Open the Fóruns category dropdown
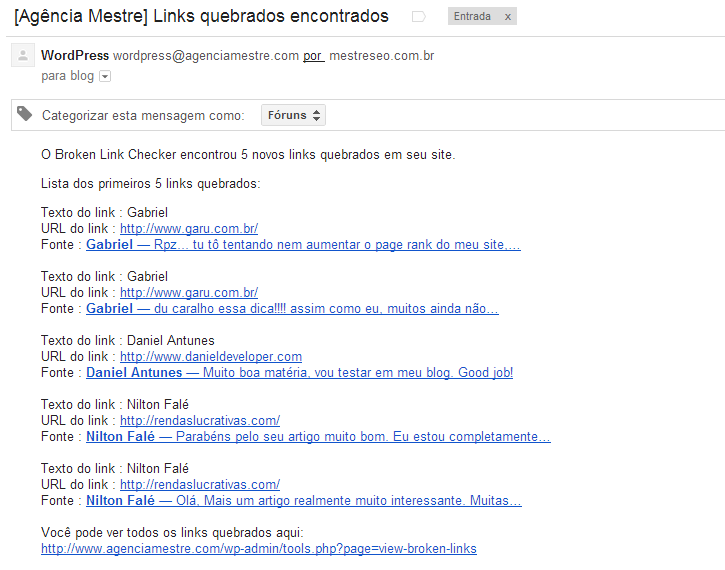This screenshot has height=570, width=725. pos(293,115)
